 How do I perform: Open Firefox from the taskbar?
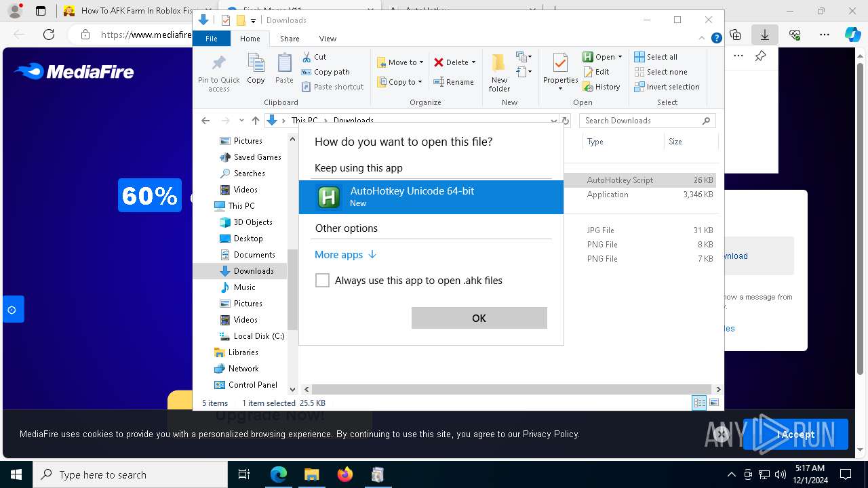click(344, 474)
